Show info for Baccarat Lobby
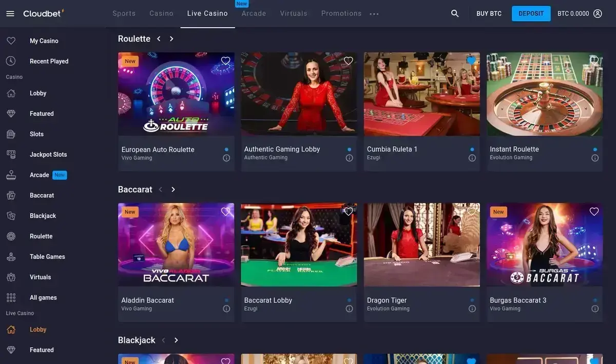The width and height of the screenshot is (616, 364). pos(350,309)
